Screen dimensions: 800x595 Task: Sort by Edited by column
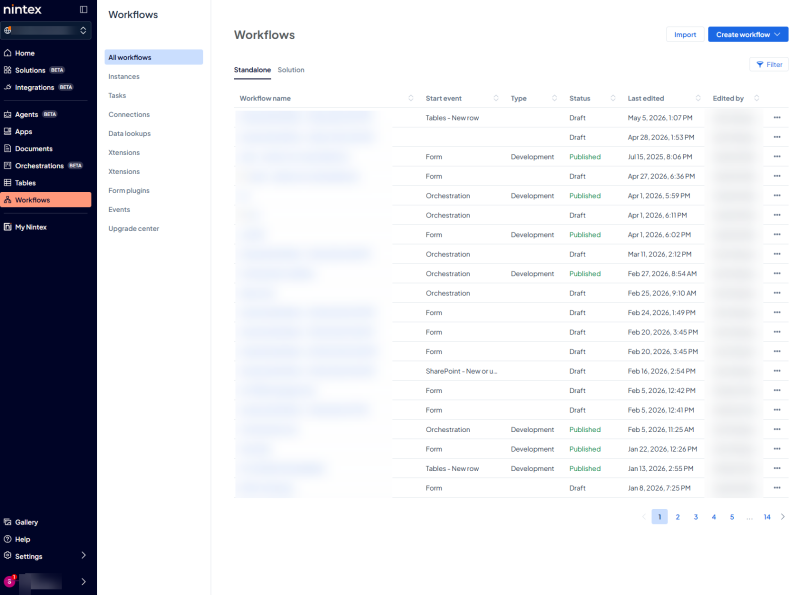pyautogui.click(x=757, y=98)
